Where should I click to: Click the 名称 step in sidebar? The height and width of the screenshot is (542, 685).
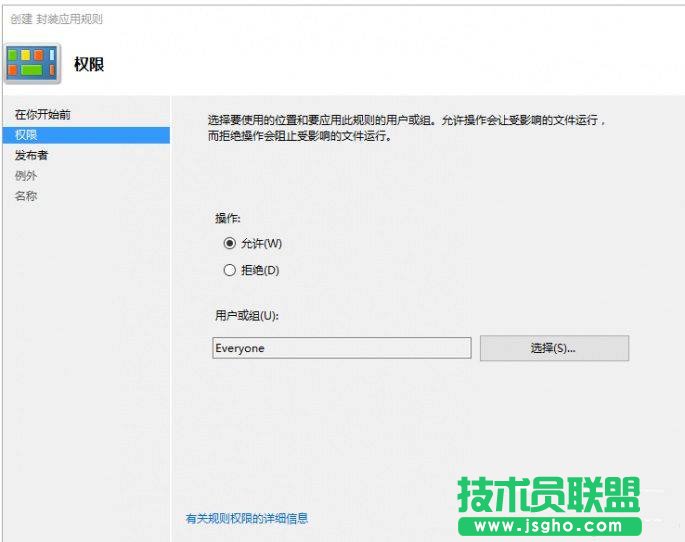click(x=26, y=196)
